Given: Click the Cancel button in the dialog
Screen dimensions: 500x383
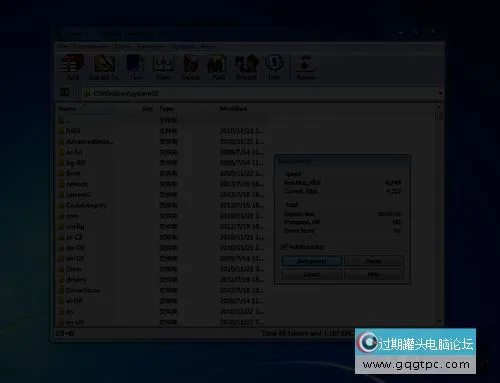Looking at the screenshot, I should pyautogui.click(x=312, y=274).
